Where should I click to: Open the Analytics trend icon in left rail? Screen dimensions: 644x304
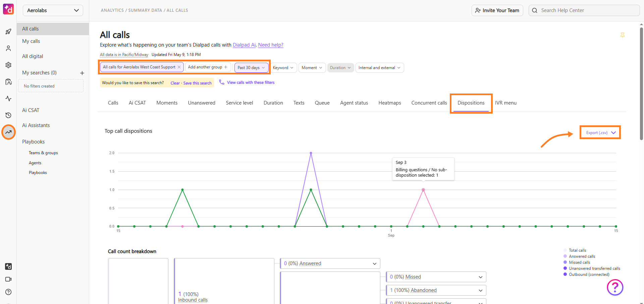8,132
